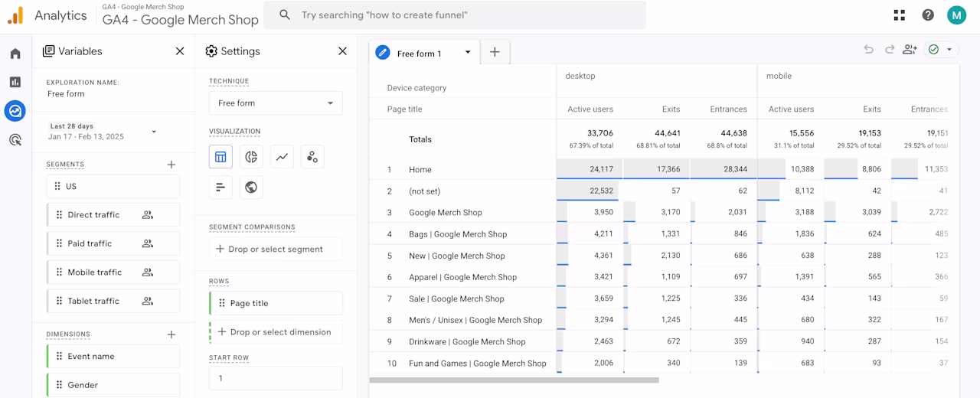Click audience icon on Direct traffic segment
Screen dimensions: 980x398
point(148,215)
